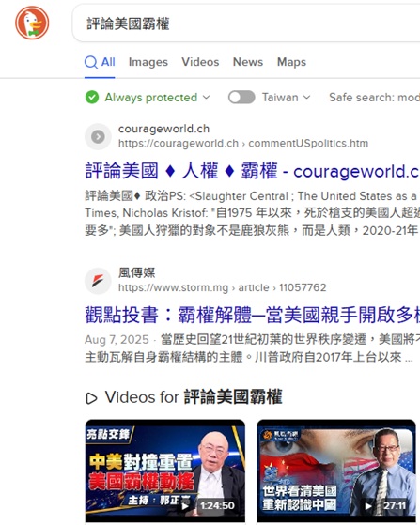Switch to the Images tab
420x525 pixels.
point(148,62)
